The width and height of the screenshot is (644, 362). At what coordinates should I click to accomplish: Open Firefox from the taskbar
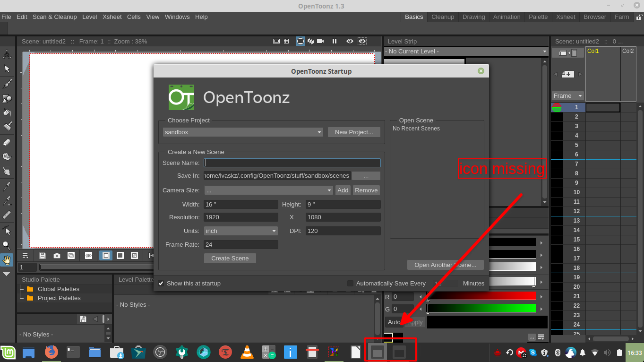tap(51, 352)
